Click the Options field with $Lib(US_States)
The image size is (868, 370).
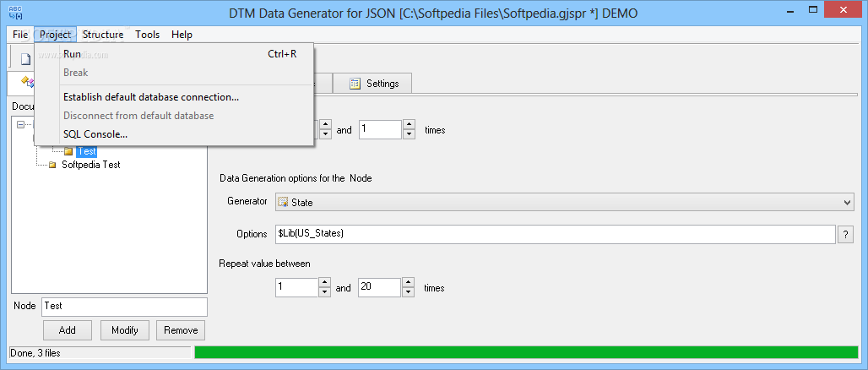point(556,234)
